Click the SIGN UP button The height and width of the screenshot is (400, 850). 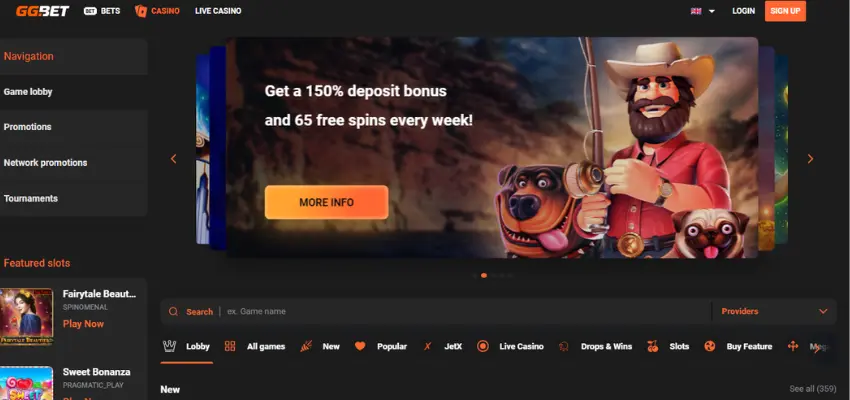pyautogui.click(x=785, y=11)
